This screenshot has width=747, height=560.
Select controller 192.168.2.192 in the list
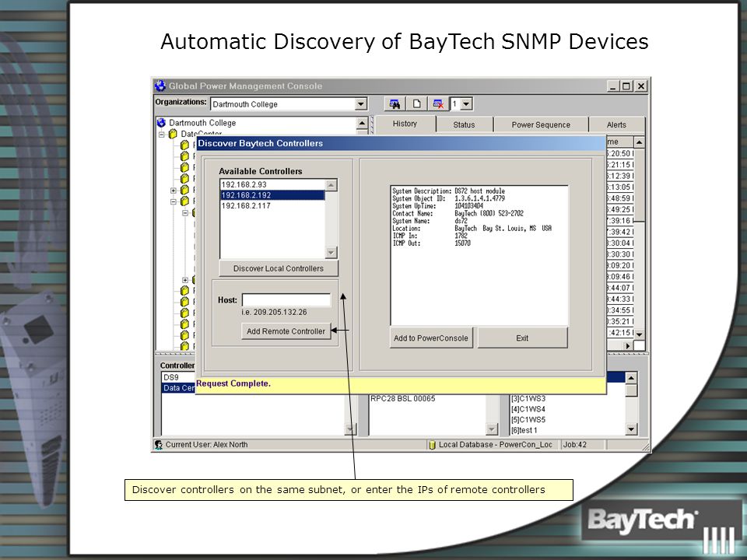tap(272, 195)
